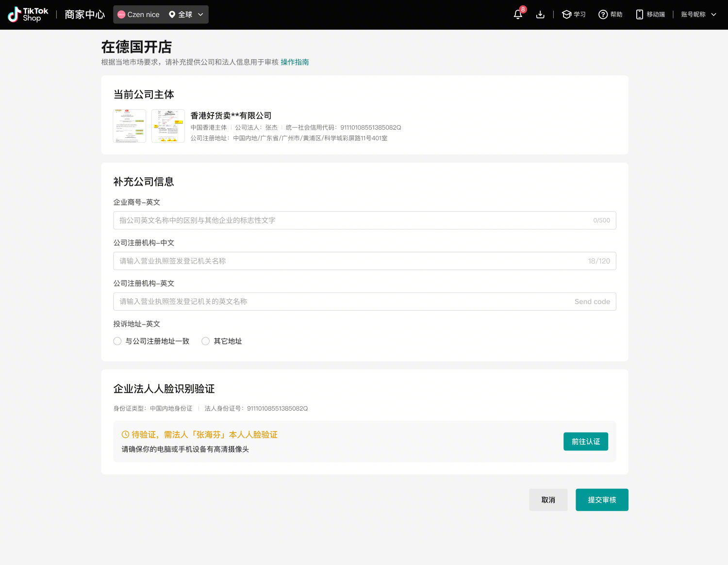Click 商家中心 in the header
728x565 pixels.
(x=85, y=15)
